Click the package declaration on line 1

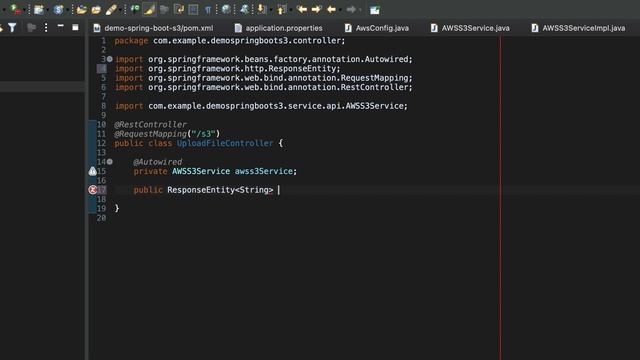[230, 41]
